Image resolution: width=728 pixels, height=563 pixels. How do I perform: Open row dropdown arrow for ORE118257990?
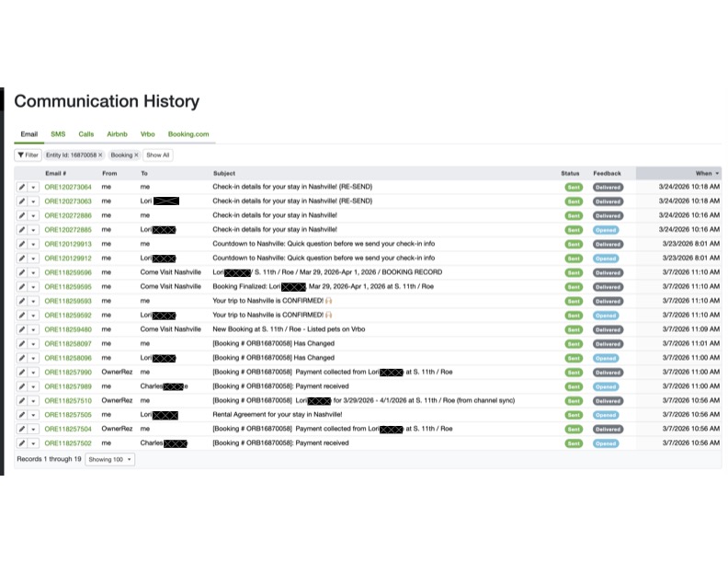point(33,373)
